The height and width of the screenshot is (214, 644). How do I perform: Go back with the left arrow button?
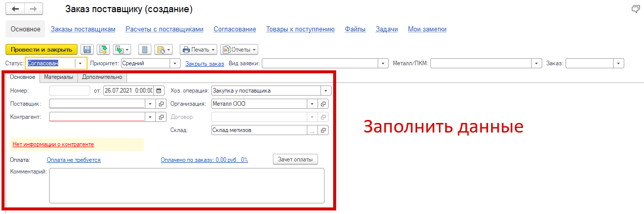tap(15, 10)
